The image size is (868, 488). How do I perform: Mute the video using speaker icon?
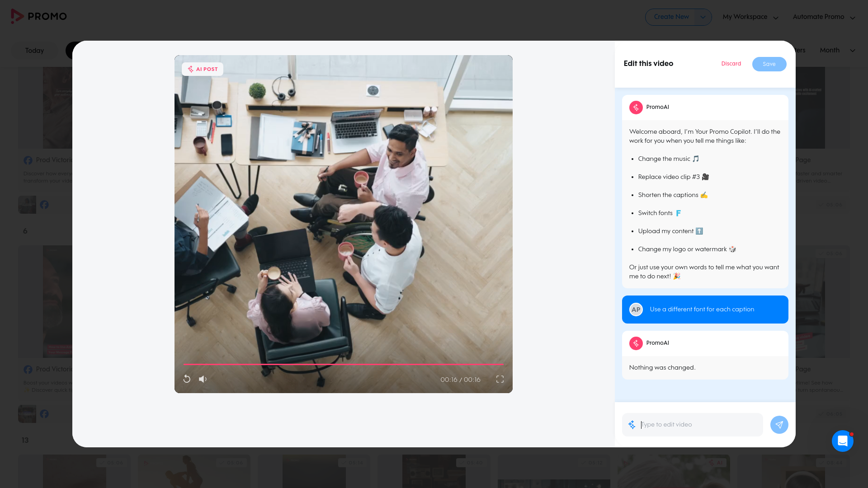click(203, 379)
